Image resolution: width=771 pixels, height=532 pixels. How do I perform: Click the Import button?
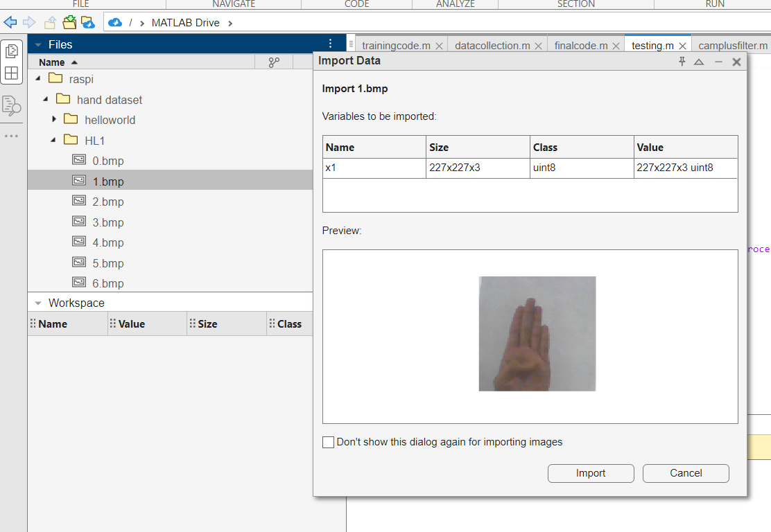(590, 473)
